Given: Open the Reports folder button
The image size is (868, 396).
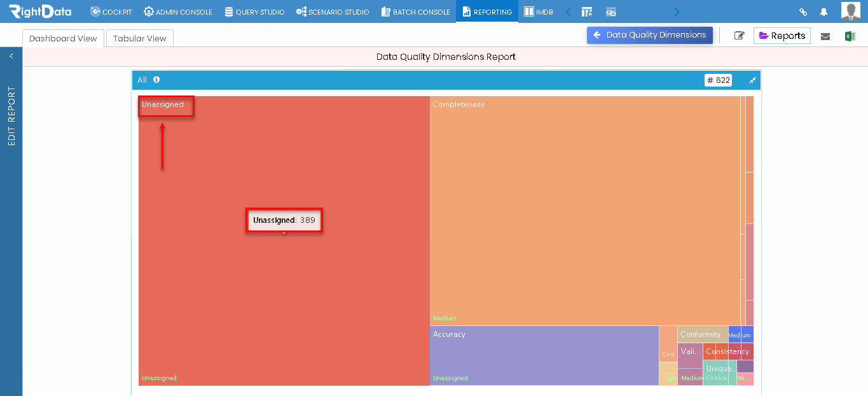Looking at the screenshot, I should click(782, 36).
